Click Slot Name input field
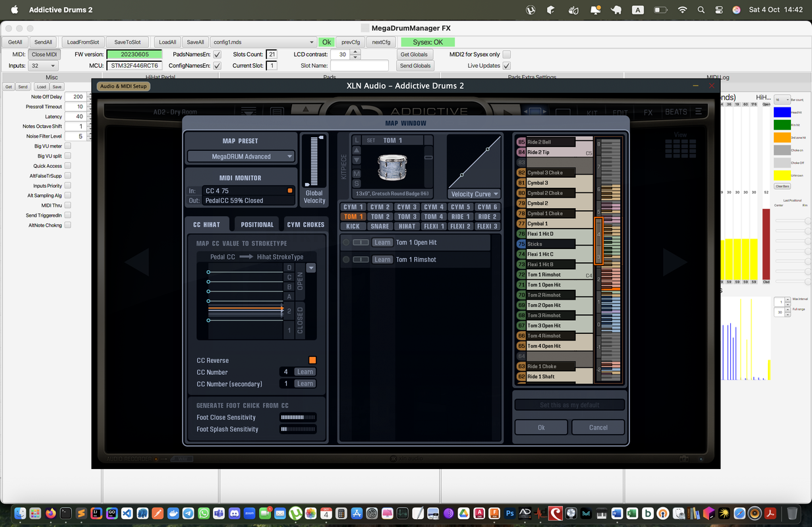Screen dimensions: 812x527 tap(359, 66)
